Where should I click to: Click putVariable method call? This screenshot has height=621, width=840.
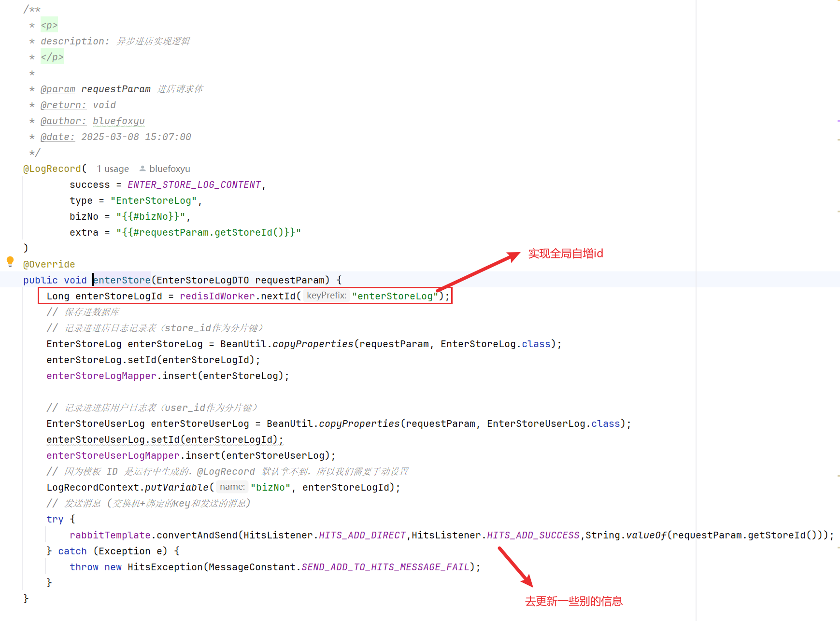(177, 487)
